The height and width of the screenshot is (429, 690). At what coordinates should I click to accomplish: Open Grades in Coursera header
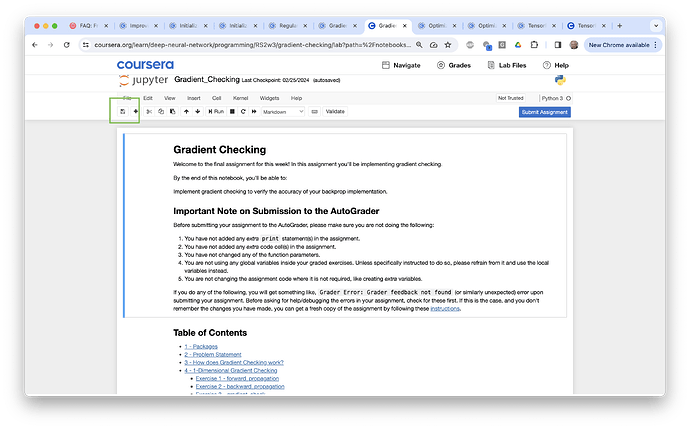(x=454, y=65)
